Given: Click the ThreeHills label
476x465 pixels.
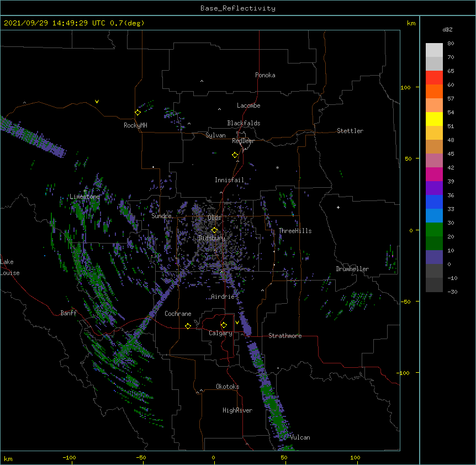Looking at the screenshot, I should (295, 231).
